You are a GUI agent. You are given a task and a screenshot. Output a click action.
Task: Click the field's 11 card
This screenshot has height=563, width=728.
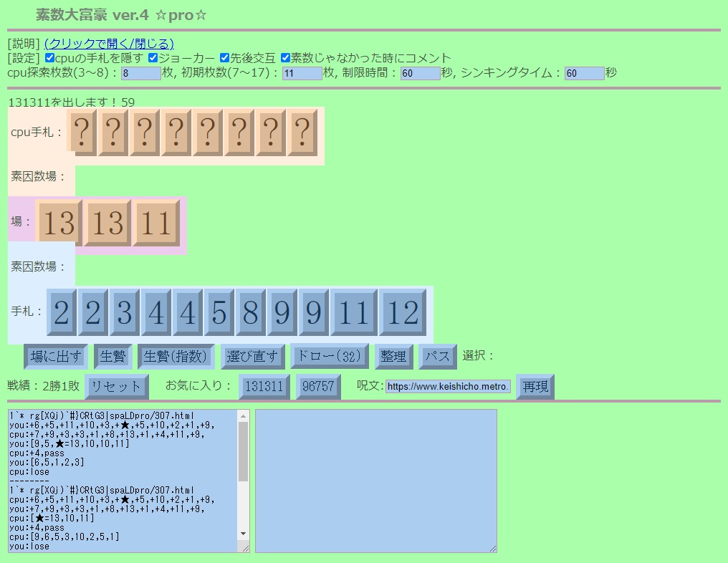[x=156, y=223]
